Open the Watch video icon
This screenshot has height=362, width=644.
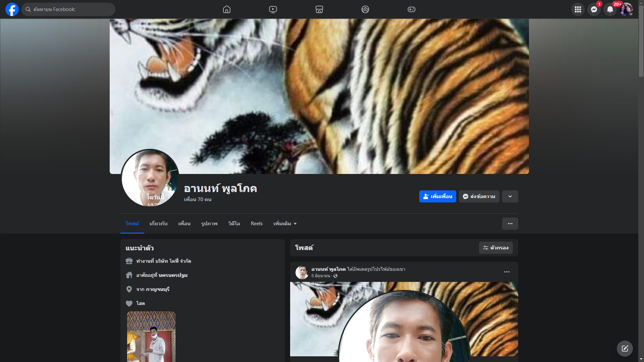pos(273,9)
